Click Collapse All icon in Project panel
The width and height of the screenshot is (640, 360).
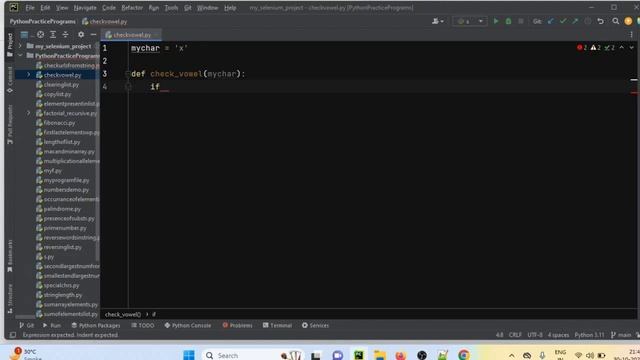tap(65, 35)
